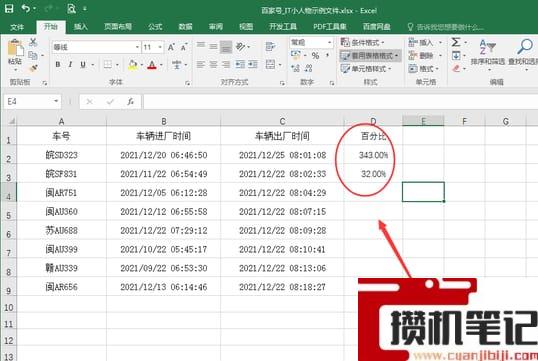Switch to the Developer tab
Image resolution: width=538 pixels, height=361 pixels.
coord(283,26)
